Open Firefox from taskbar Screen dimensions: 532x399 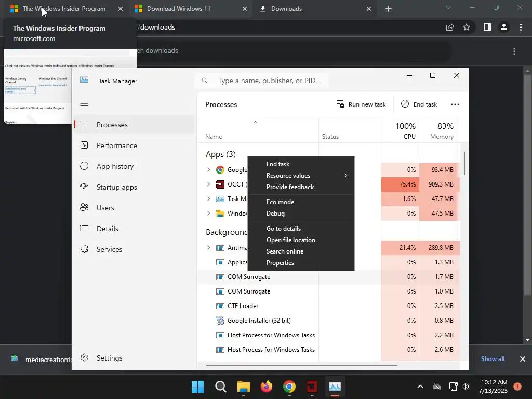(x=267, y=387)
